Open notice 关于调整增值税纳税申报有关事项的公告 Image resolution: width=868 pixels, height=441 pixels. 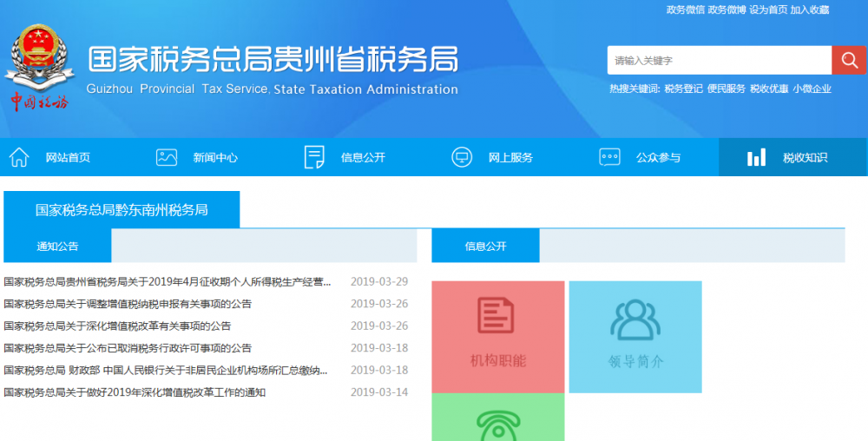(x=128, y=304)
